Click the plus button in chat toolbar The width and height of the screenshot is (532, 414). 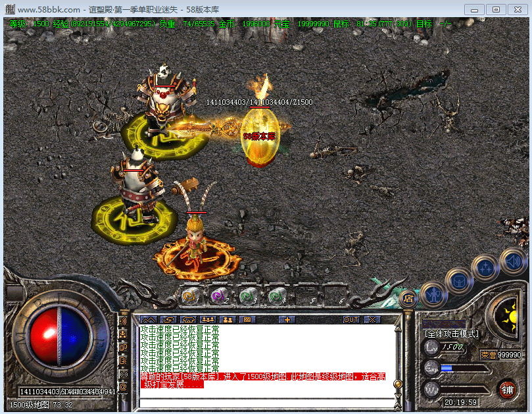coord(287,320)
